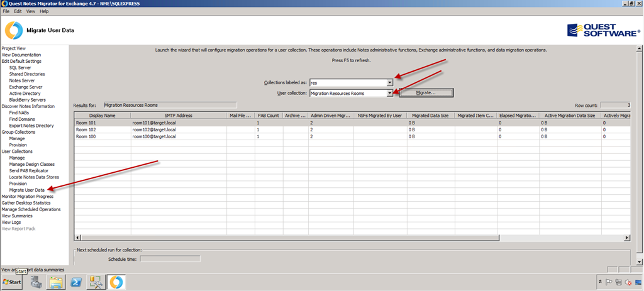The image size is (644, 291).
Task: Open Notes Server settings
Action: tap(22, 80)
